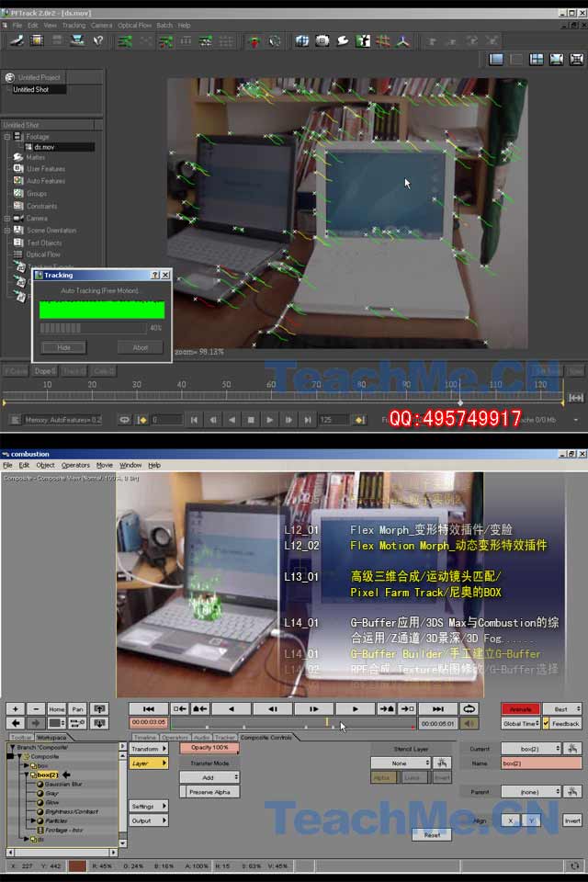Screen dimensions: 588x882
Task: Expand the Transform category
Action: tap(149, 749)
